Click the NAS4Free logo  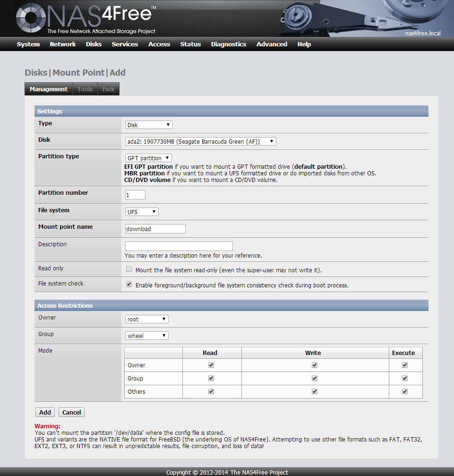pos(86,18)
